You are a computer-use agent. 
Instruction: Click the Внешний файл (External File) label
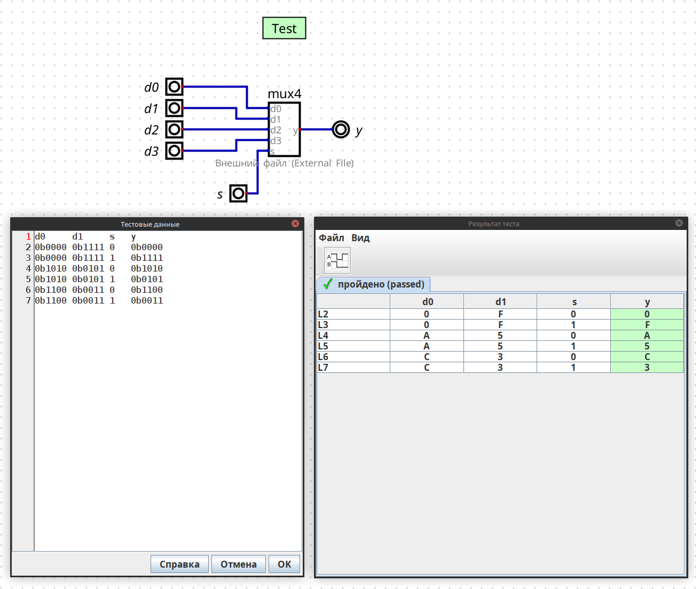(x=285, y=163)
